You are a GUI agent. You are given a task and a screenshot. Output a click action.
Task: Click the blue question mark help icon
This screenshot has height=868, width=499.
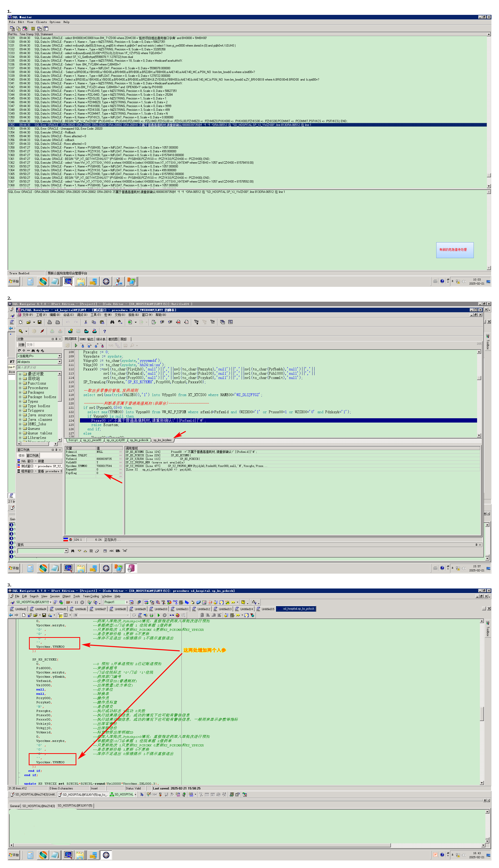point(105,331)
